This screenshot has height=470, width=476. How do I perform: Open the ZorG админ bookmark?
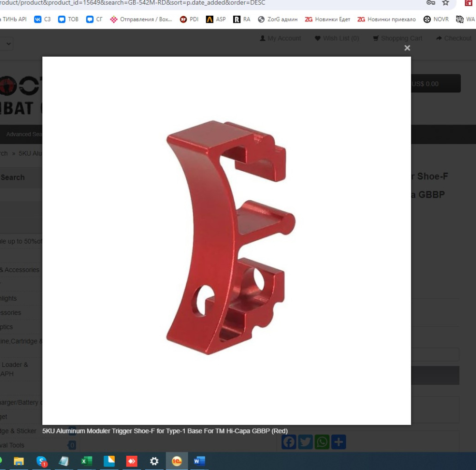coord(278,20)
